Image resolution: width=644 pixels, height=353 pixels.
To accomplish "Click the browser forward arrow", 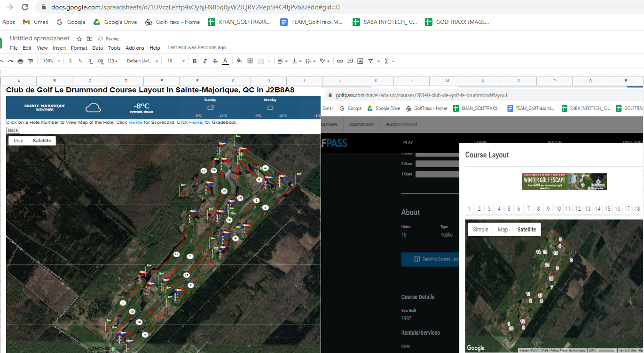I will tap(9, 7).
